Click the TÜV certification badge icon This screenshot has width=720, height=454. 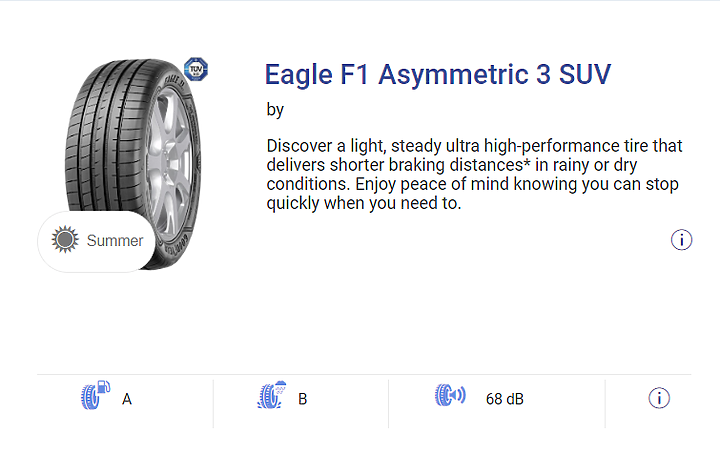tap(196, 69)
